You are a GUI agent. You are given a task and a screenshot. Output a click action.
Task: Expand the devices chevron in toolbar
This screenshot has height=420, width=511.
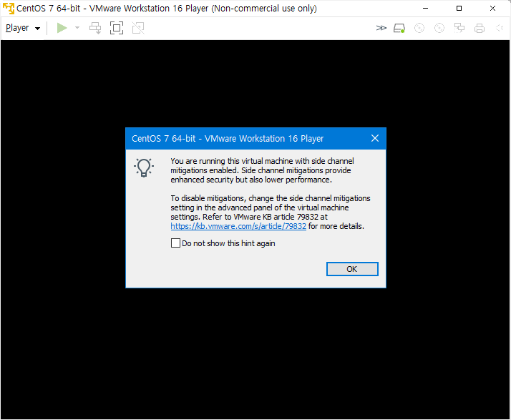pyautogui.click(x=381, y=28)
